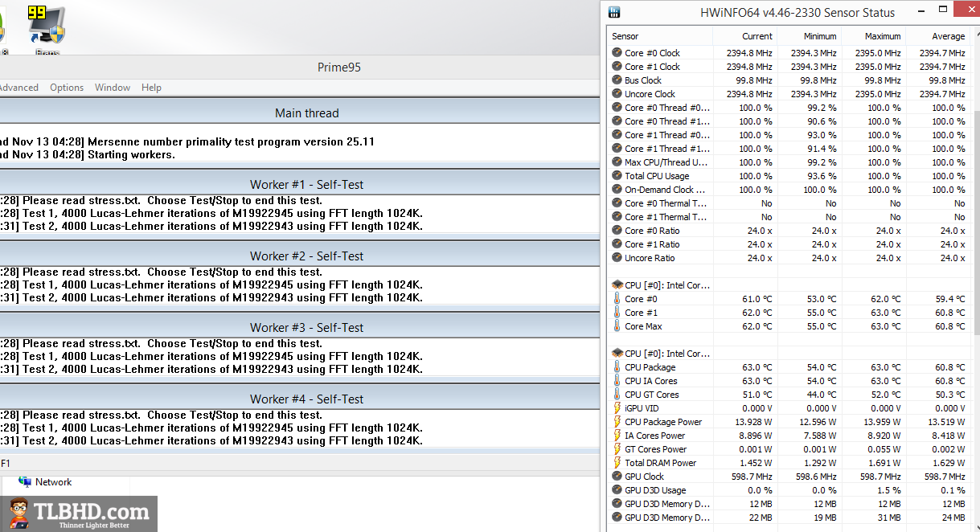Click the HWiNFO64 app icon in title bar
Viewport: 980px width, 532px height.
coord(615,12)
